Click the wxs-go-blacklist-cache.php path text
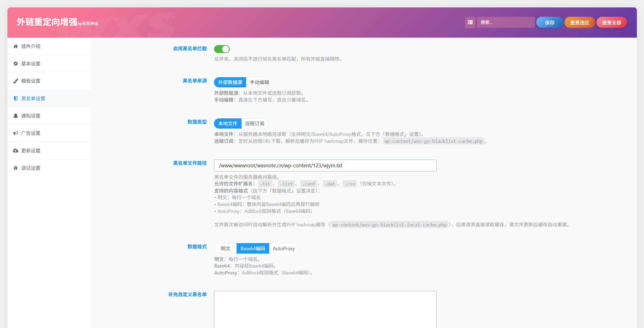Viewport: 644px width, 328px height. (433, 141)
